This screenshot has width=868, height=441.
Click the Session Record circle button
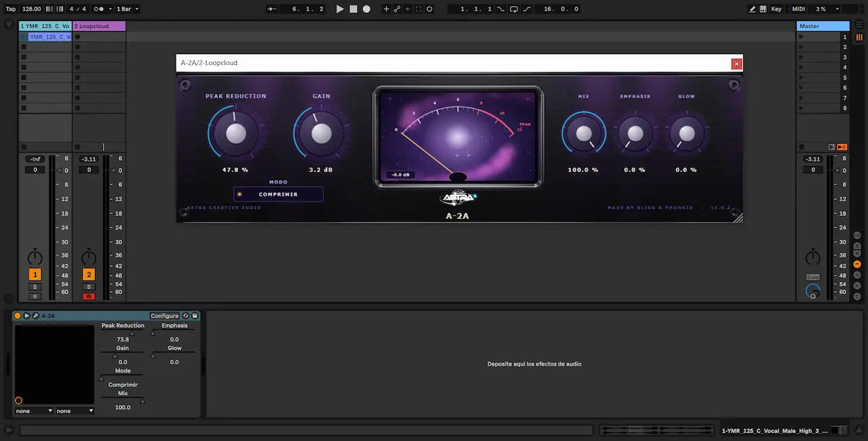[429, 9]
